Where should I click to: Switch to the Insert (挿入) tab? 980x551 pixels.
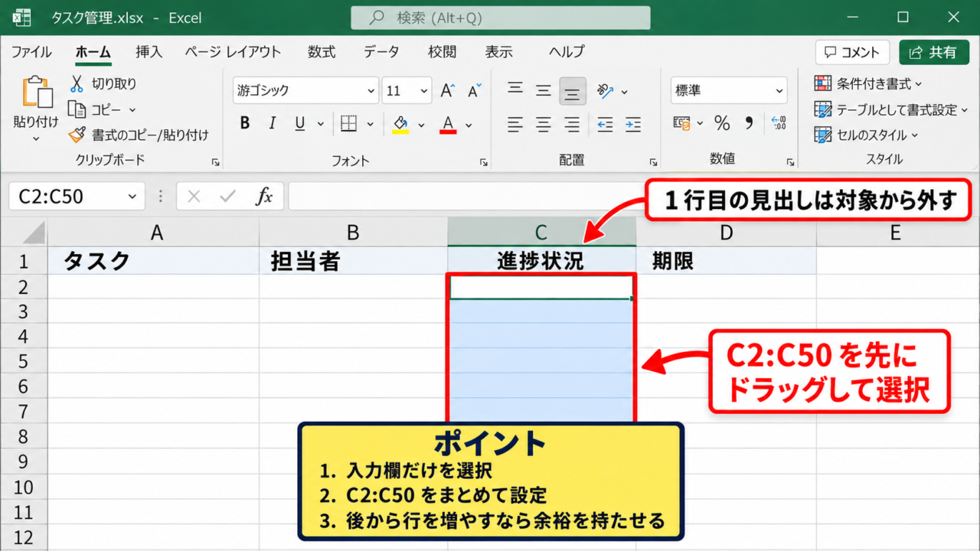[x=149, y=52]
